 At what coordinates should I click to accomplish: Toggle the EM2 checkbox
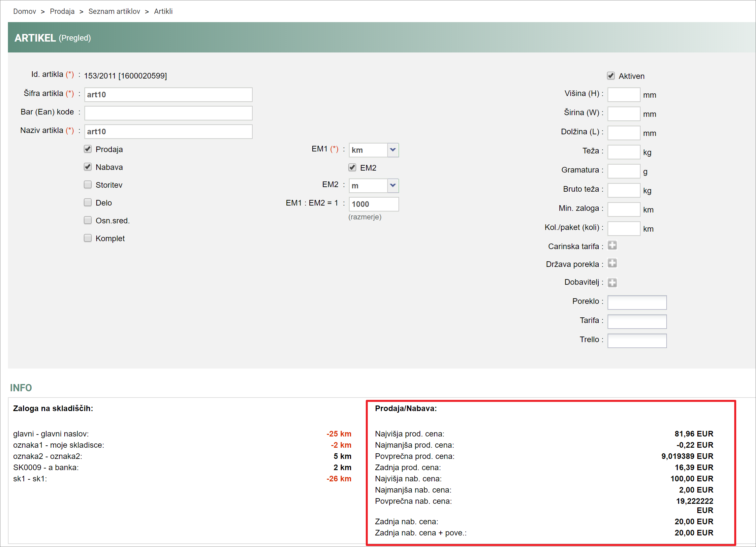point(352,167)
